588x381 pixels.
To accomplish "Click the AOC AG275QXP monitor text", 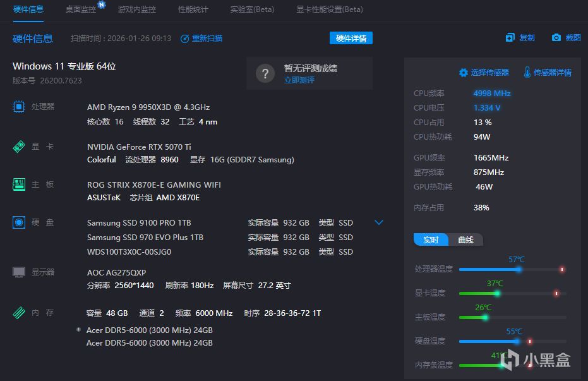I will click(x=117, y=272).
